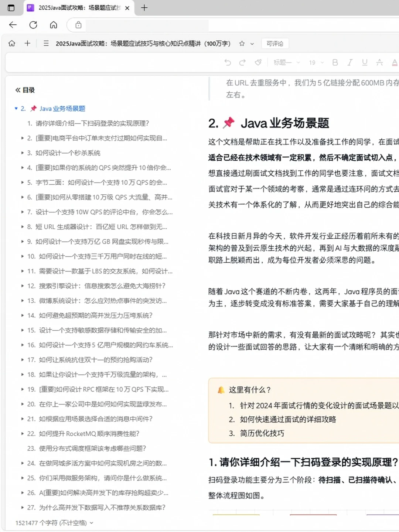The height and width of the screenshot is (532, 399).
Task: Select the format painter icon
Action: click(x=258, y=62)
